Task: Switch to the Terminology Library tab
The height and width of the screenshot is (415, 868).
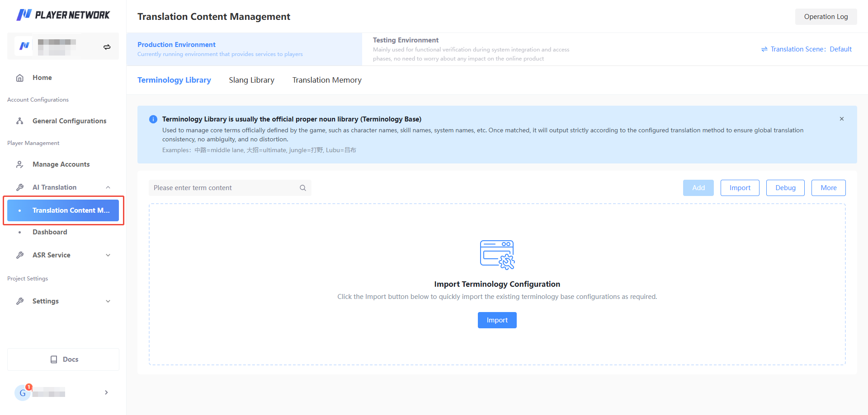Action: [174, 80]
